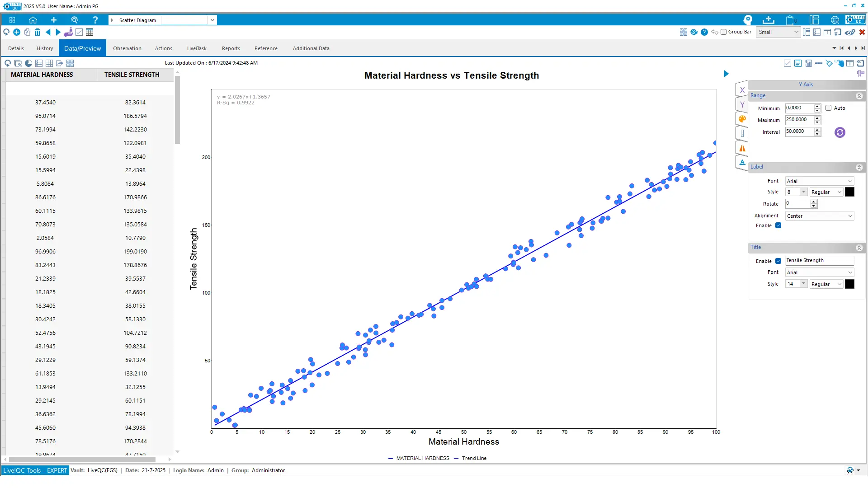Click the TENSILE STRENGTH column header
The width and height of the screenshot is (868, 488).
(x=132, y=75)
